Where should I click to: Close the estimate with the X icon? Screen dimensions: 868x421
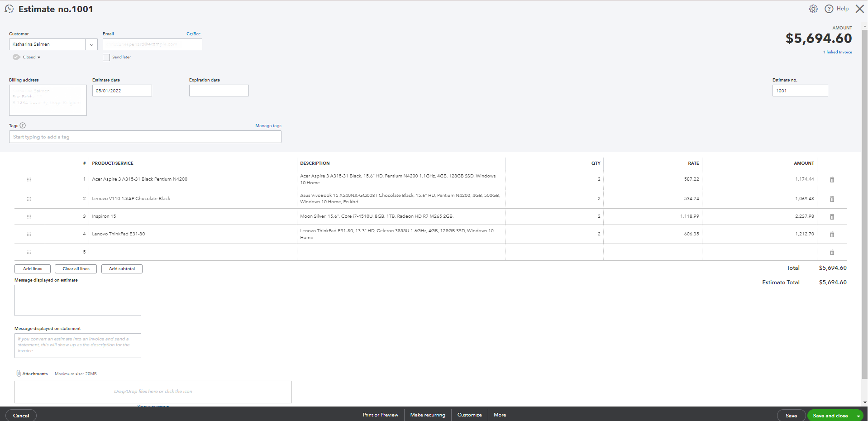tap(859, 9)
